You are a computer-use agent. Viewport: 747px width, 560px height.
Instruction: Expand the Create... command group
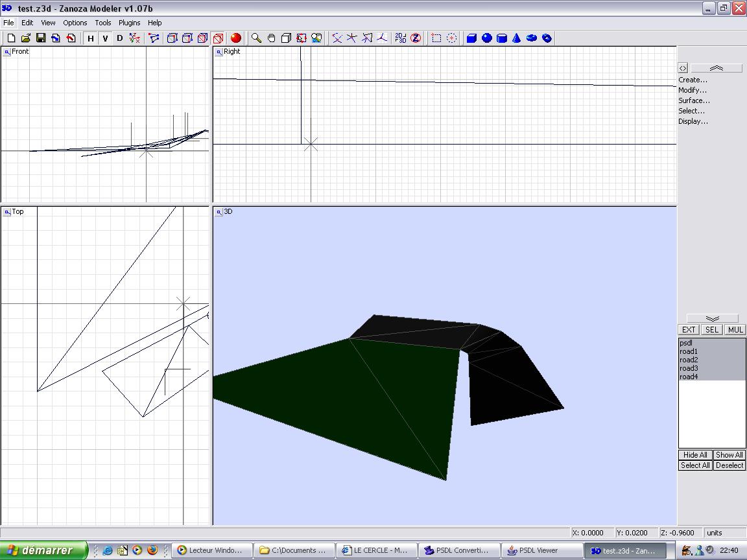pos(693,80)
